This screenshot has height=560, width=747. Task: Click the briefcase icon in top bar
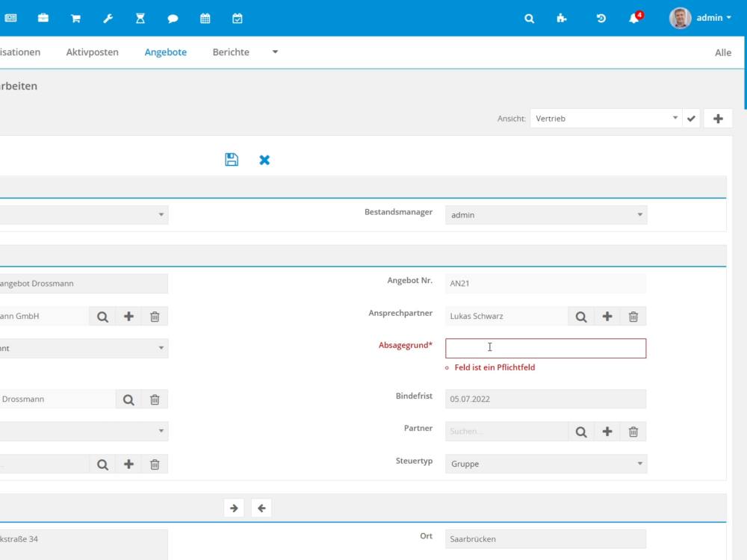click(43, 18)
